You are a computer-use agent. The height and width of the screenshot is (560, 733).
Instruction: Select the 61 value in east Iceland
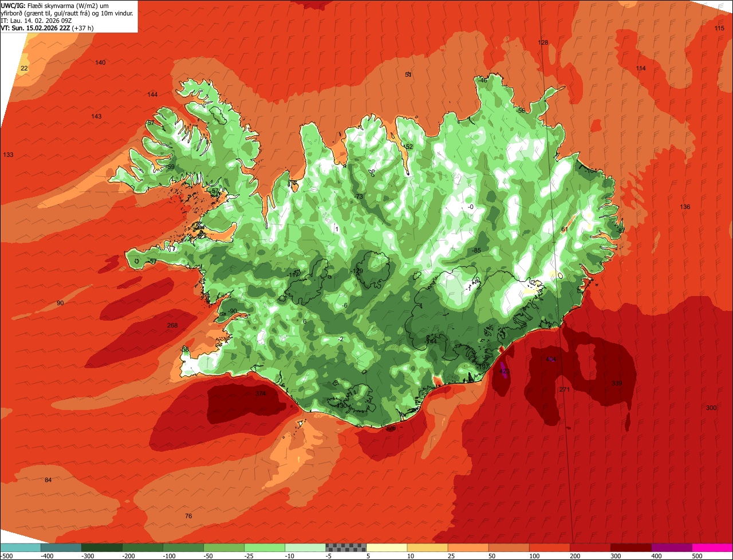pyautogui.click(x=564, y=229)
